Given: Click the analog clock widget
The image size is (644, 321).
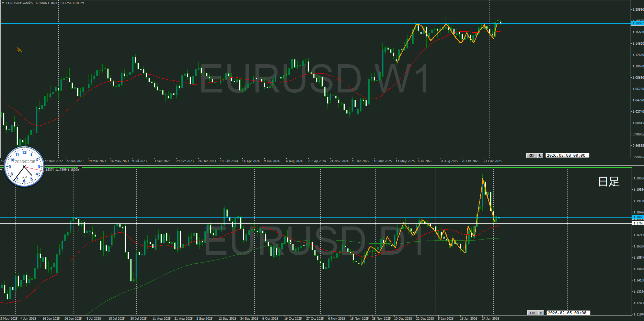Looking at the screenshot, I should [24, 167].
